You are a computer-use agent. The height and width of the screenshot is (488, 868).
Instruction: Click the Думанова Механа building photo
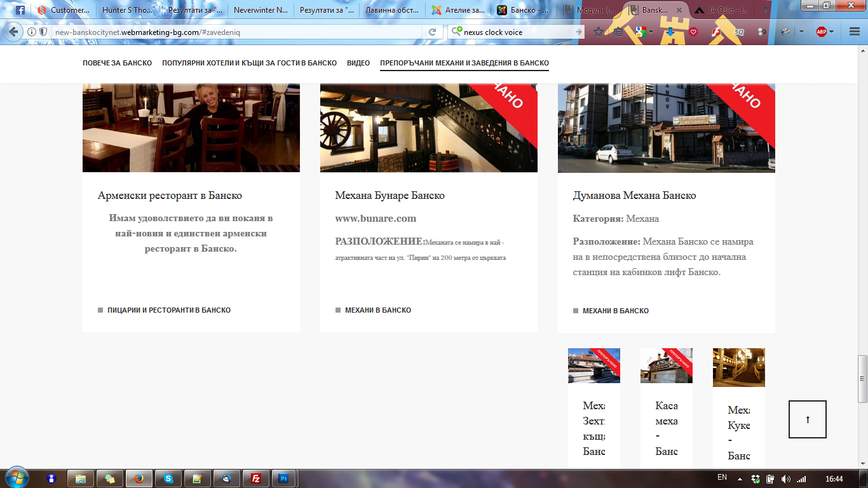point(667,128)
